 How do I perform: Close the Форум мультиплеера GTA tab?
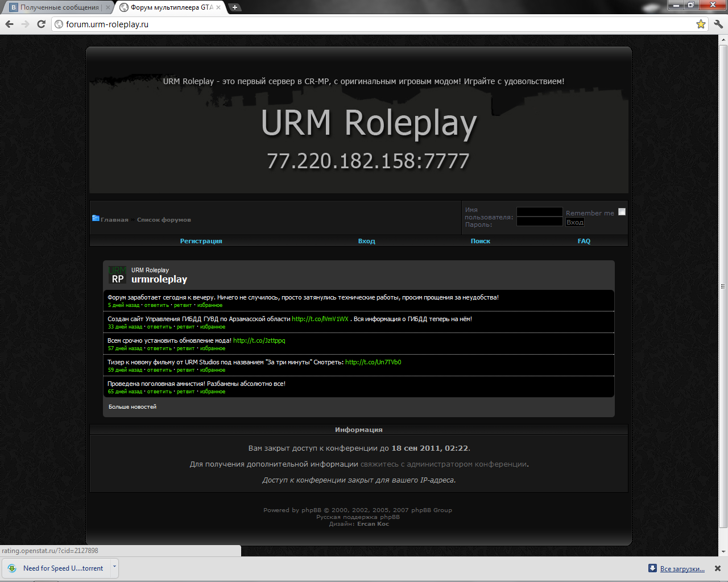218,7
